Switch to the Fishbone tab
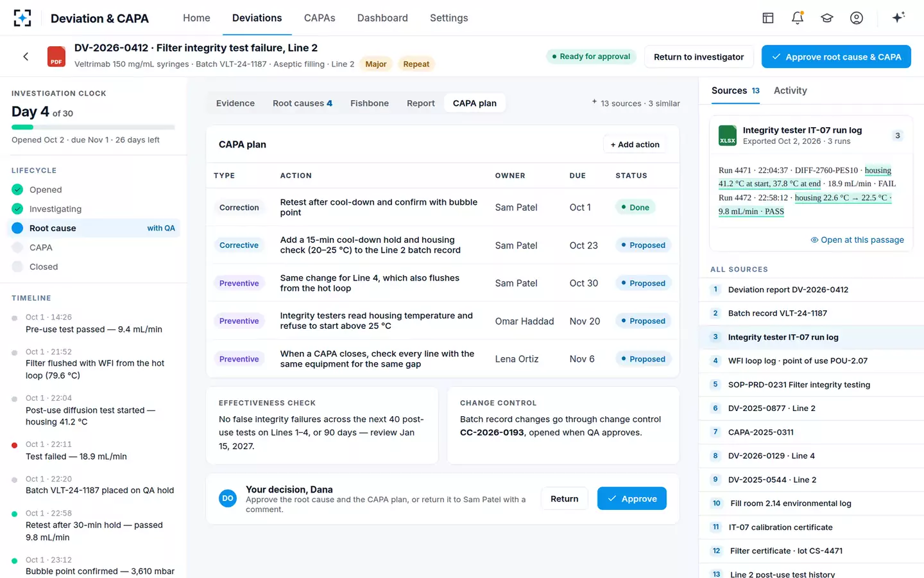924x578 pixels. (x=370, y=103)
